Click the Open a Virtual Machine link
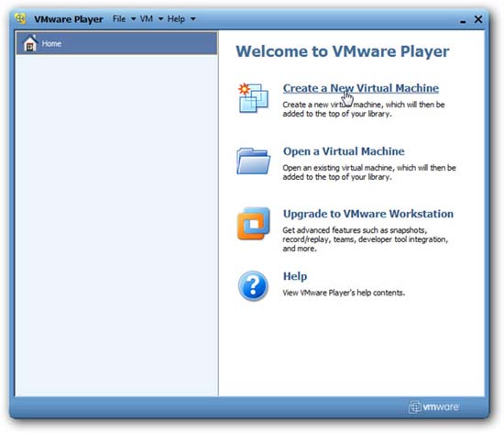 coord(344,151)
